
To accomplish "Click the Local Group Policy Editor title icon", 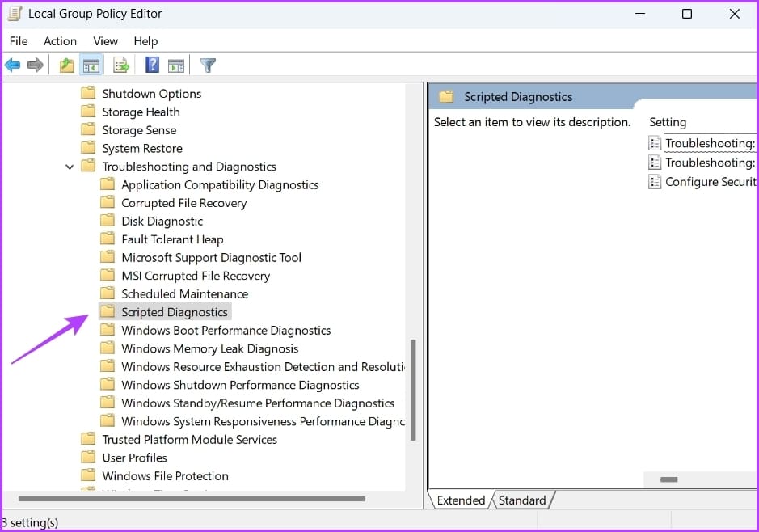I will (15, 14).
